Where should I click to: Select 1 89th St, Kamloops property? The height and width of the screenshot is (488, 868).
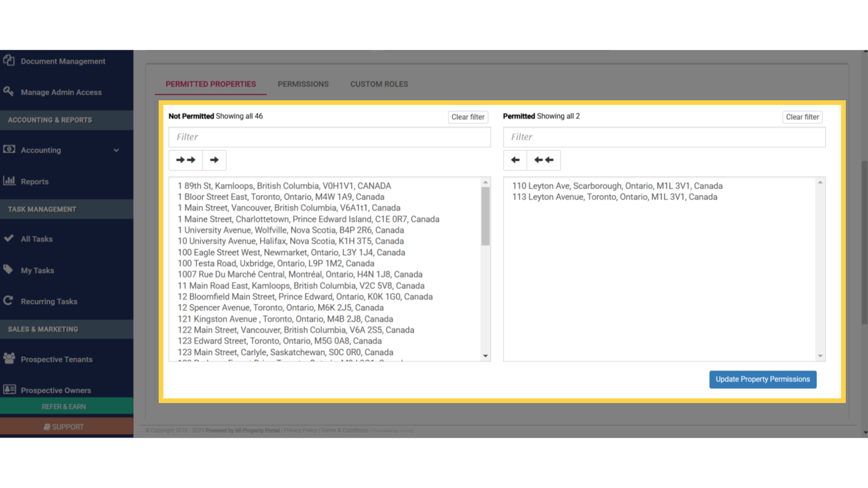[284, 186]
